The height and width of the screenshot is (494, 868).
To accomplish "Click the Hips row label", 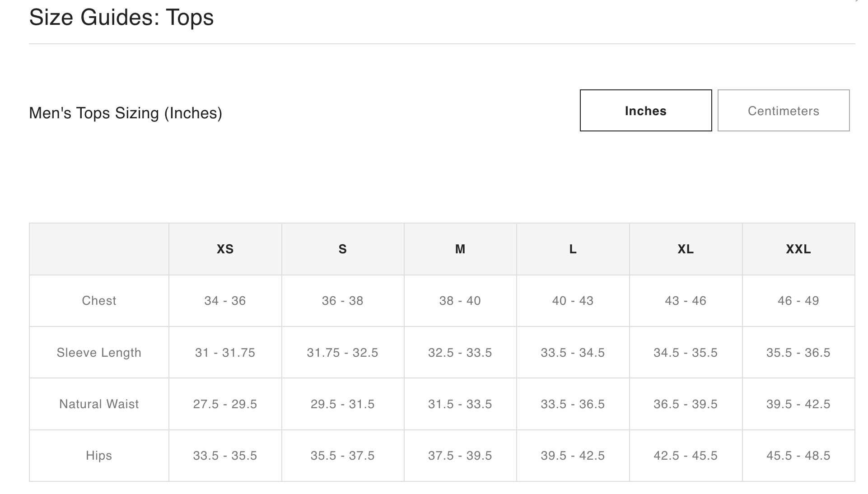I will 99,456.
